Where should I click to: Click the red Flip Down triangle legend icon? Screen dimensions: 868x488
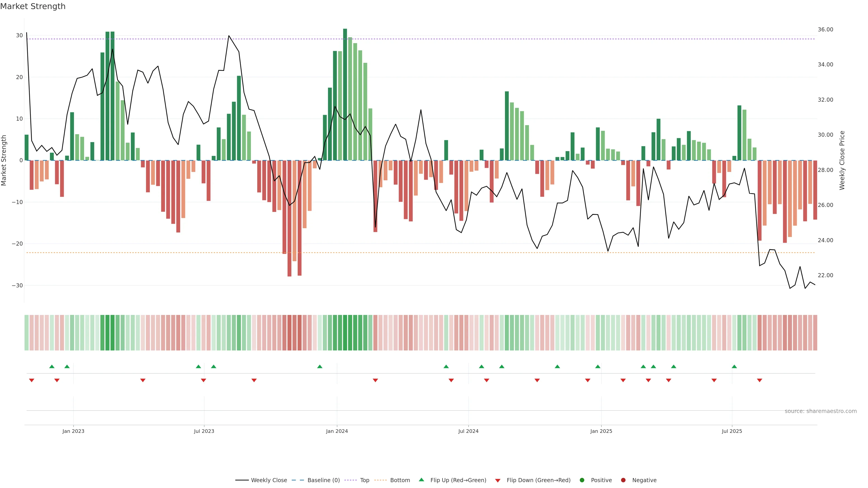(498, 481)
